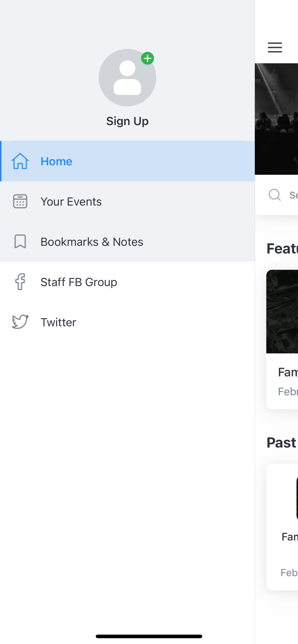Tap the magnifier search icon
The image size is (298, 644).
275,194
